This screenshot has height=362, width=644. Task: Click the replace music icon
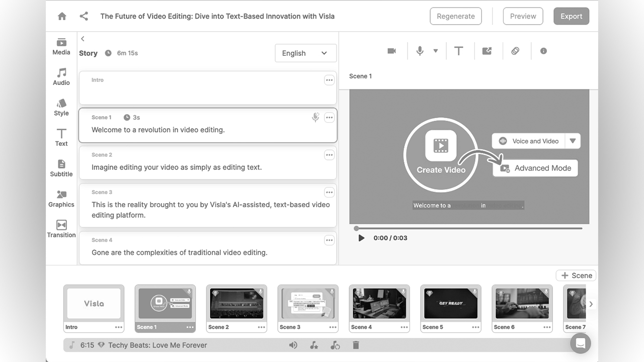tap(335, 345)
